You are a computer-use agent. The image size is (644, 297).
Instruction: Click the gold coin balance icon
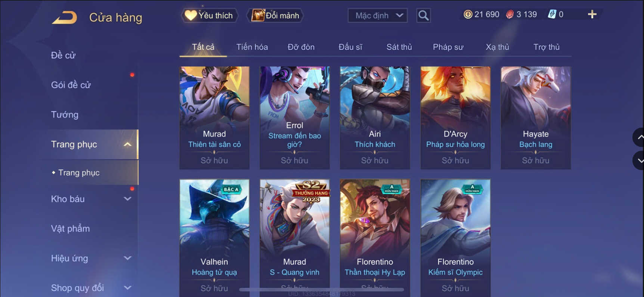click(x=468, y=15)
